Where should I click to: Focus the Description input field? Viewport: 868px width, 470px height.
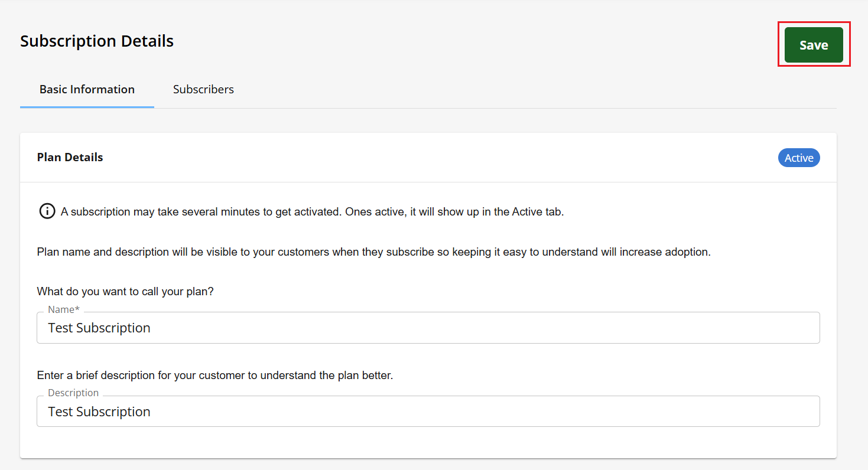tap(428, 412)
